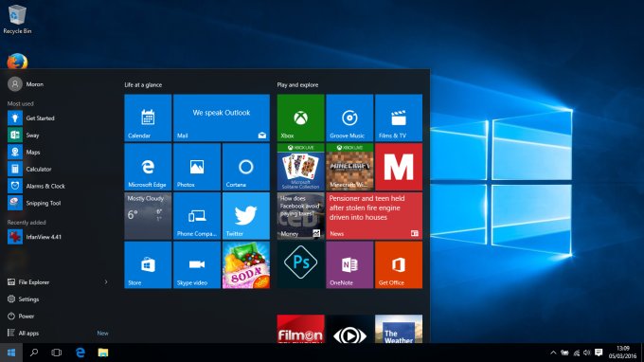The height and width of the screenshot is (362, 644).
Task: Click the volume speaker tray icon
Action: [587, 353]
